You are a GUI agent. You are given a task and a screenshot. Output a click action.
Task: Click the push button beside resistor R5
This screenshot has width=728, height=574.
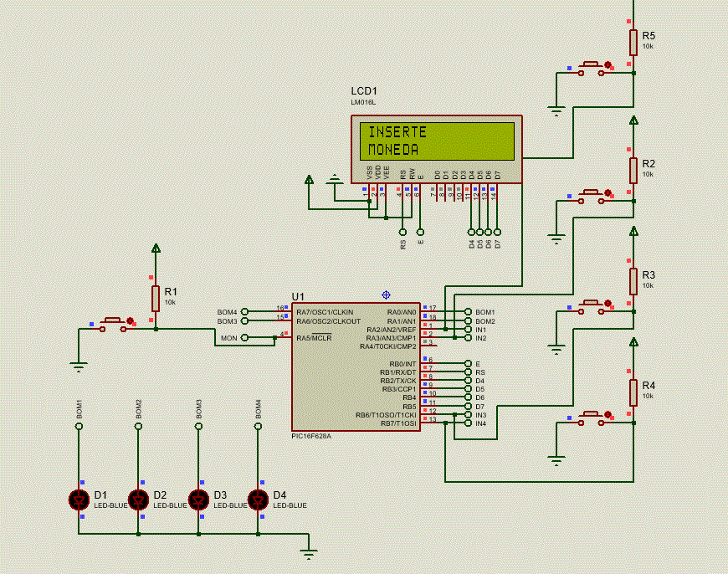point(591,69)
